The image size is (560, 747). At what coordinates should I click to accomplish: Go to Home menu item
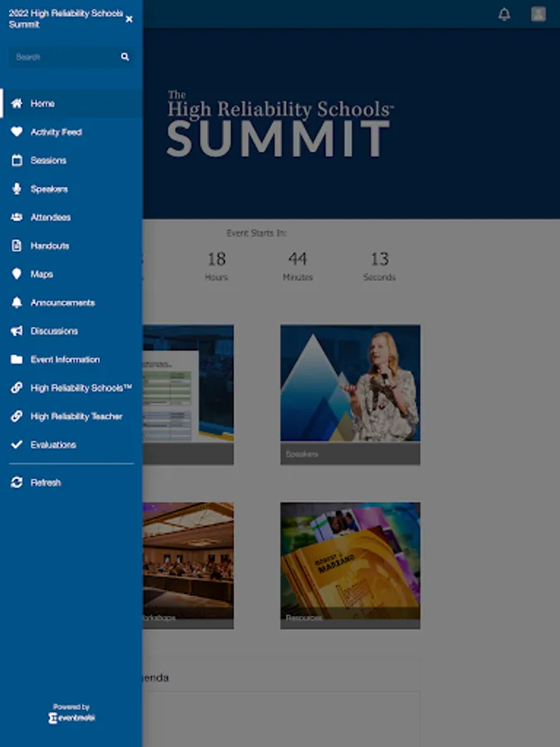coord(71,104)
